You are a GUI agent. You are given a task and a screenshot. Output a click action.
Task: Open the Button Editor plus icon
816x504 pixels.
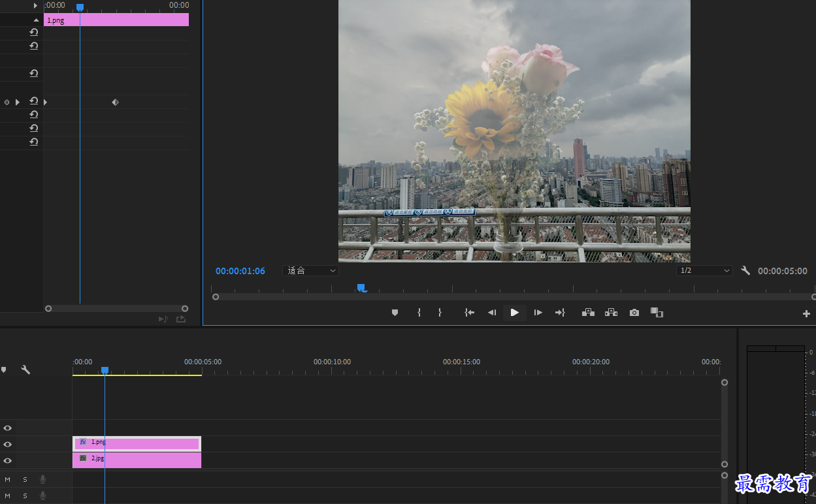806,313
